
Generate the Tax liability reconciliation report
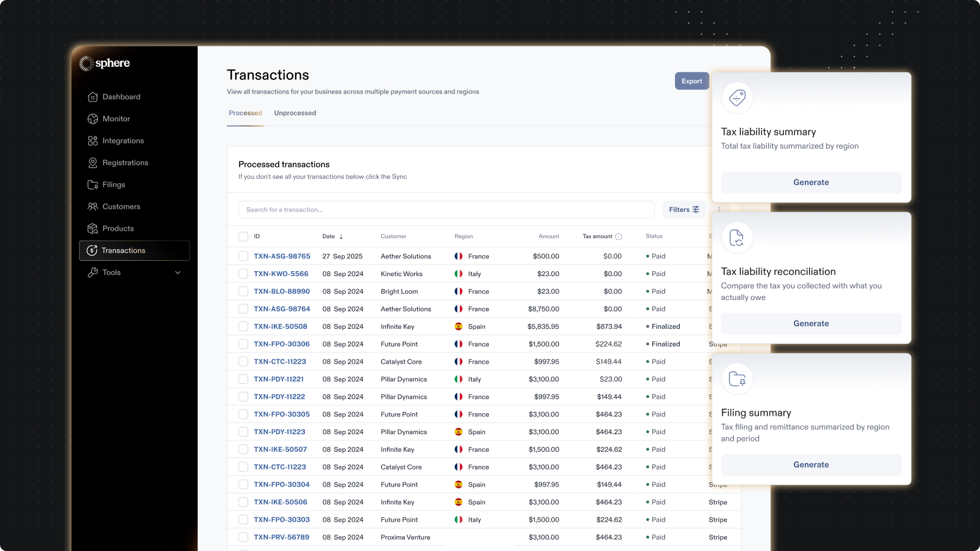811,324
